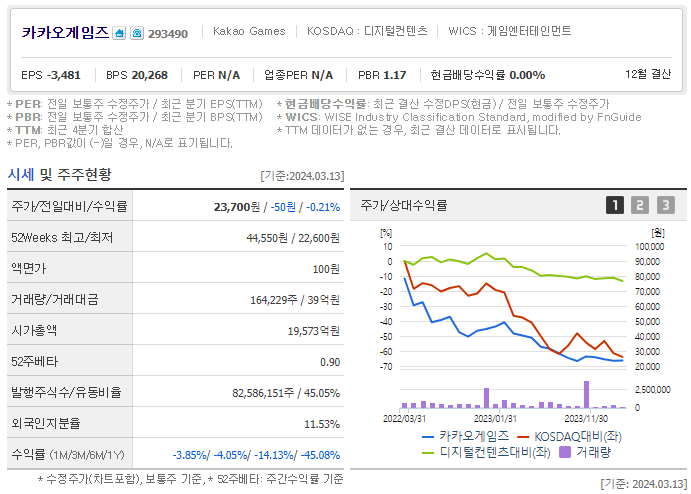Click the 2023/01/31 x-axis date label
This screenshot has width=691, height=494.
(495, 419)
